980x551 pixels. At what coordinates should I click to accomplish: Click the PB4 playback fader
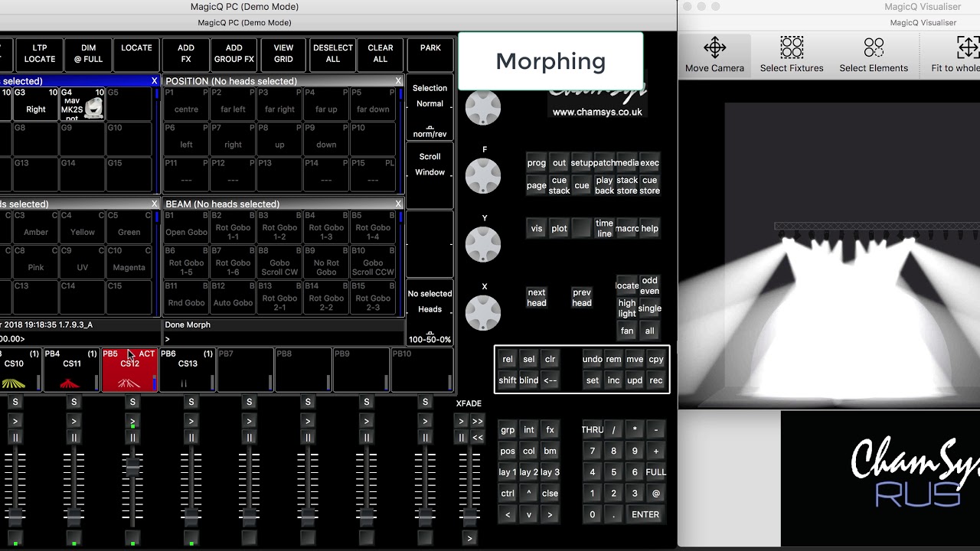point(73,517)
